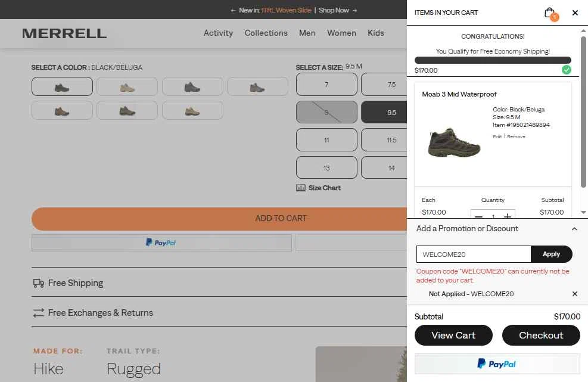588x382 pixels.
Task: Go to next promo banner with right arrow
Action: coord(354,10)
